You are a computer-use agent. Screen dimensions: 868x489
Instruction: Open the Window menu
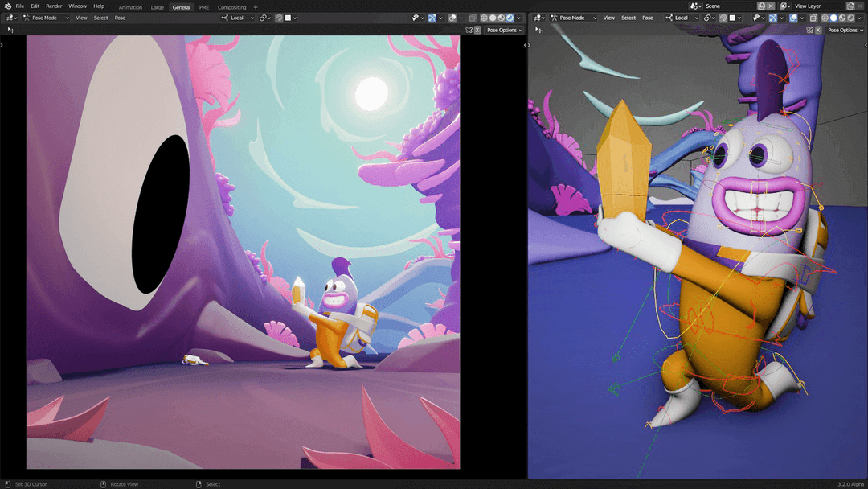point(77,6)
